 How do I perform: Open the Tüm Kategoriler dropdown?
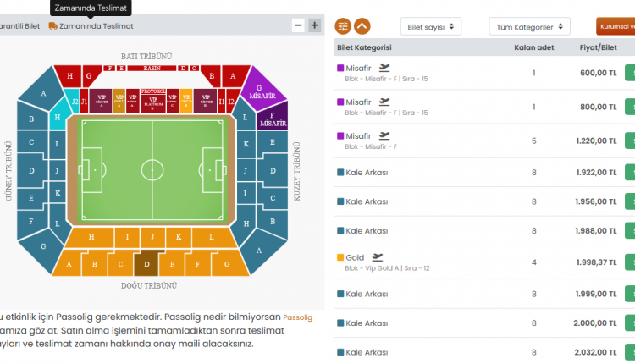tap(529, 27)
